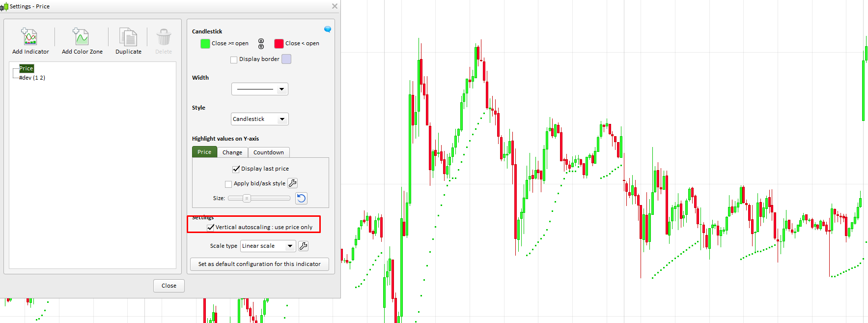Switch to the Countdown tab

269,152
